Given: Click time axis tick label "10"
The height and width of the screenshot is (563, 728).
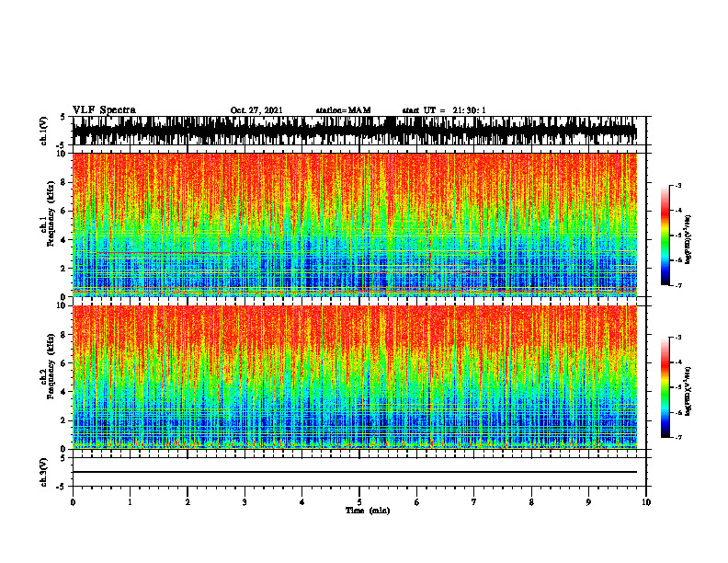Looking at the screenshot, I should 646,502.
